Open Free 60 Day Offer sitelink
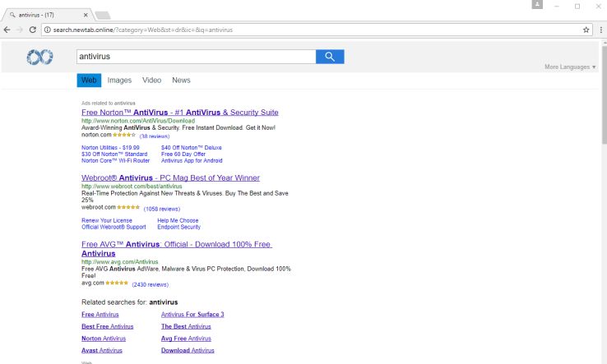Screen dimensions: 607x364 [183, 154]
